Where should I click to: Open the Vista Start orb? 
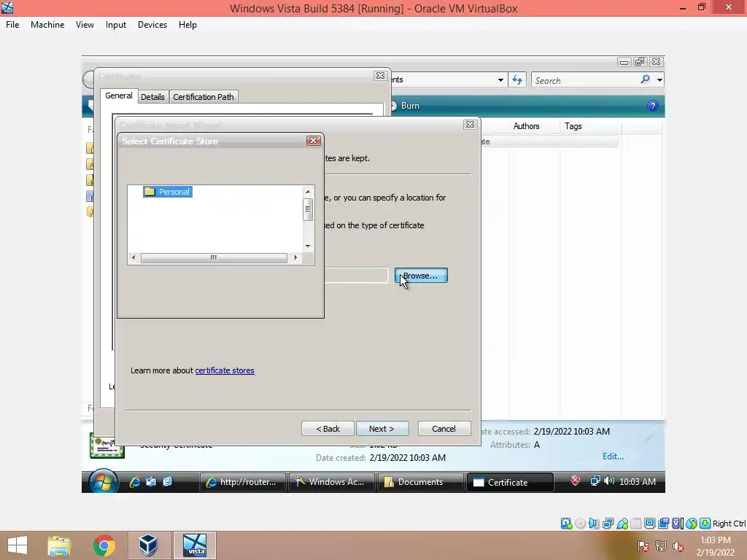[103, 481]
